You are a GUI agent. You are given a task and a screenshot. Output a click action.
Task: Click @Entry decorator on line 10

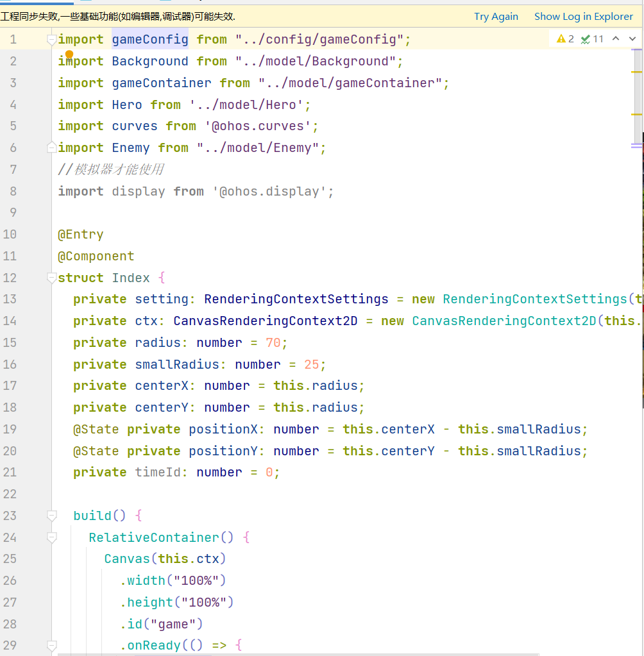(x=80, y=234)
